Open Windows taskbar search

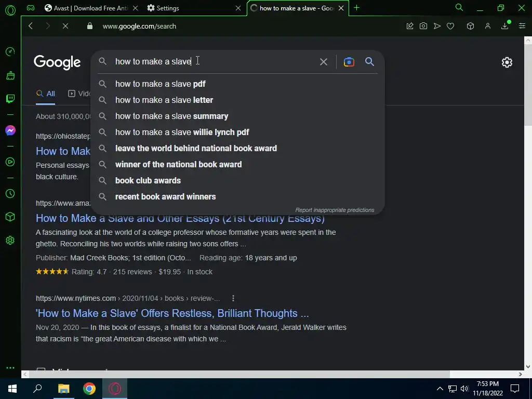point(37,389)
